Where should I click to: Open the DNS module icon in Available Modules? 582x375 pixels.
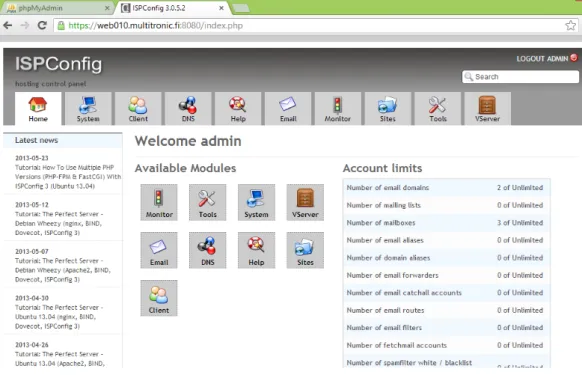point(207,250)
